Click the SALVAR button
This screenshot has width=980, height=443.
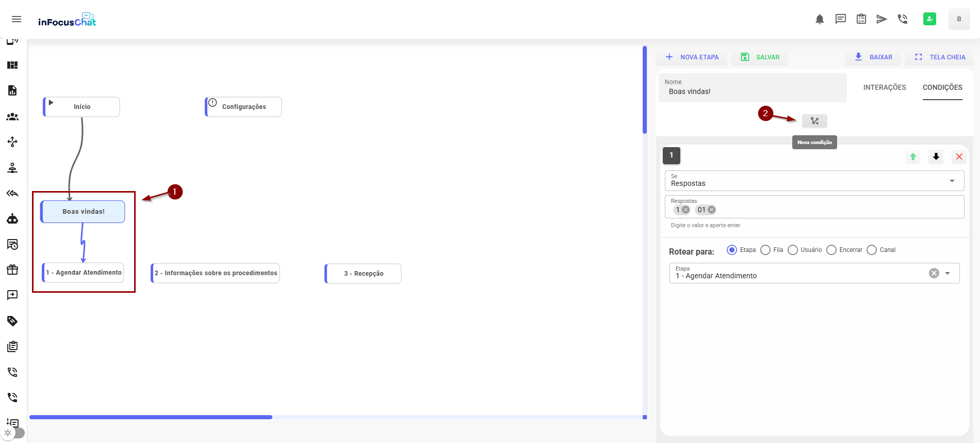[760, 57]
